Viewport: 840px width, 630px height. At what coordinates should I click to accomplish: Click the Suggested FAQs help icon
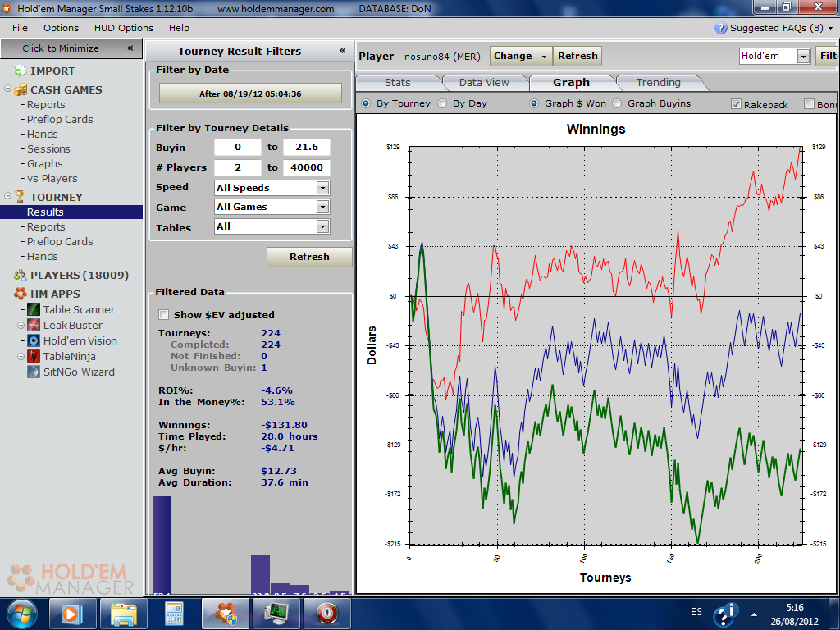(x=720, y=28)
